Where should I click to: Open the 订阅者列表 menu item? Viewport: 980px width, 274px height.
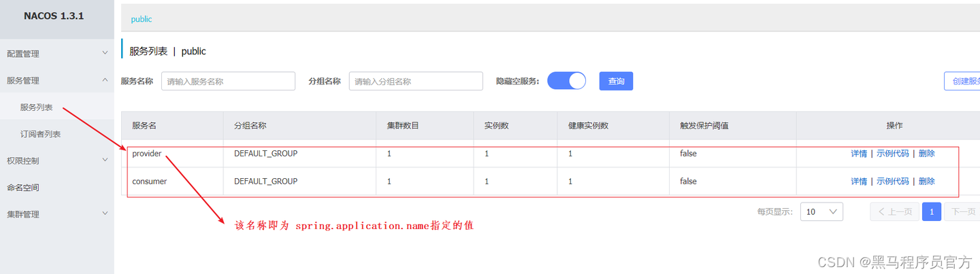[x=41, y=134]
